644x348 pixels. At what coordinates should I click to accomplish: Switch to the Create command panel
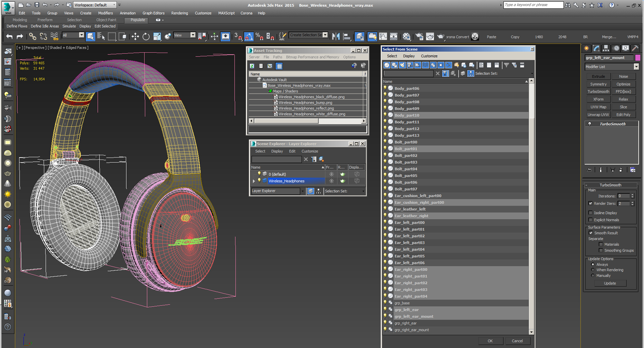pyautogui.click(x=587, y=48)
